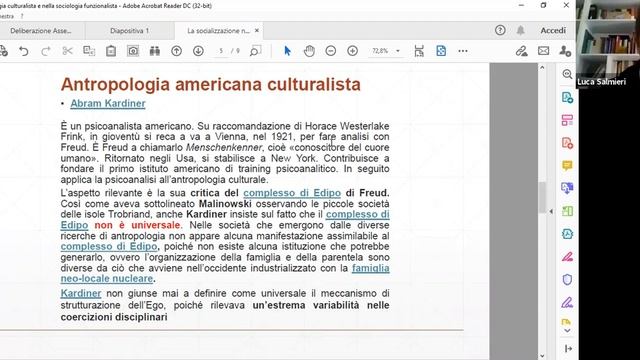
Task: Click the Antropologia americana culturalista heading
Action: coord(211,84)
